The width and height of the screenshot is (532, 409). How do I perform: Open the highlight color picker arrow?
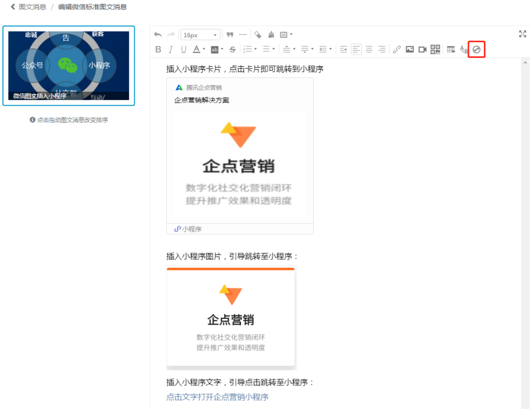click(x=222, y=49)
